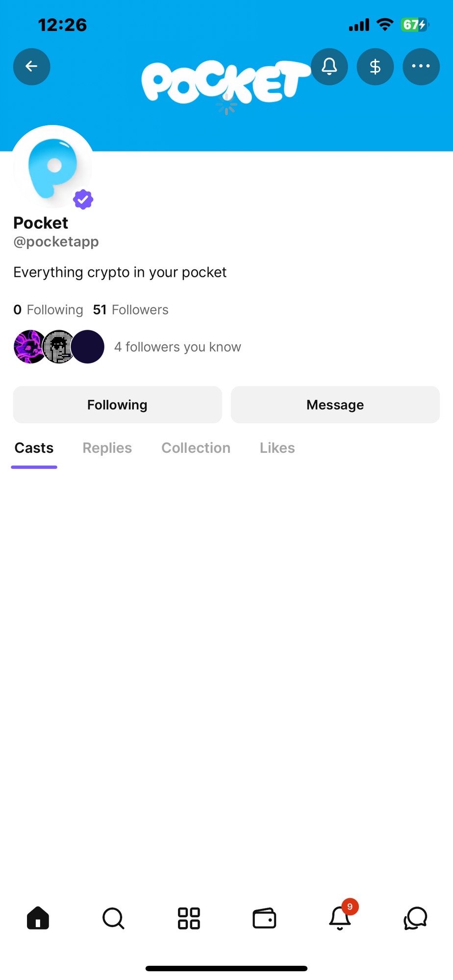
Task: View the 0 Following list
Action: click(x=49, y=310)
